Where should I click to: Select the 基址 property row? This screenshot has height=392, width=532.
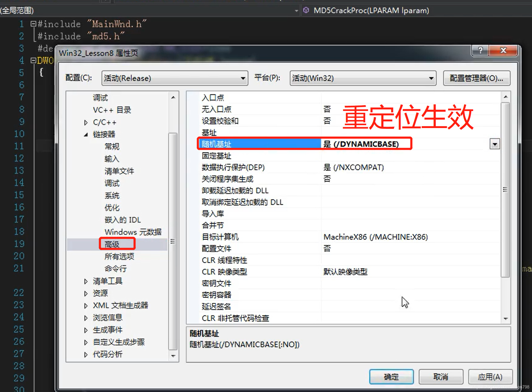point(350,133)
